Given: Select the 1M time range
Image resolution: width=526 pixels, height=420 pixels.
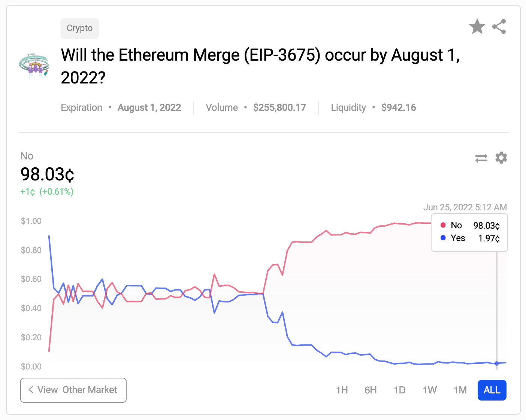Looking at the screenshot, I should click(460, 390).
